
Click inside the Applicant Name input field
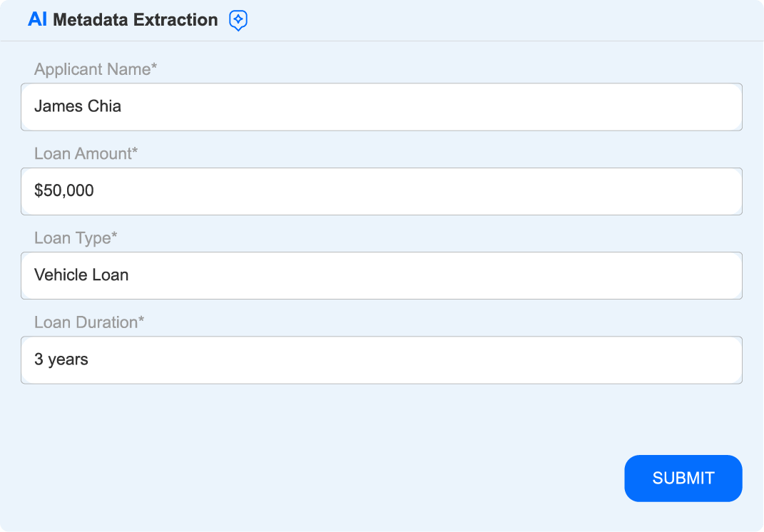click(382, 106)
